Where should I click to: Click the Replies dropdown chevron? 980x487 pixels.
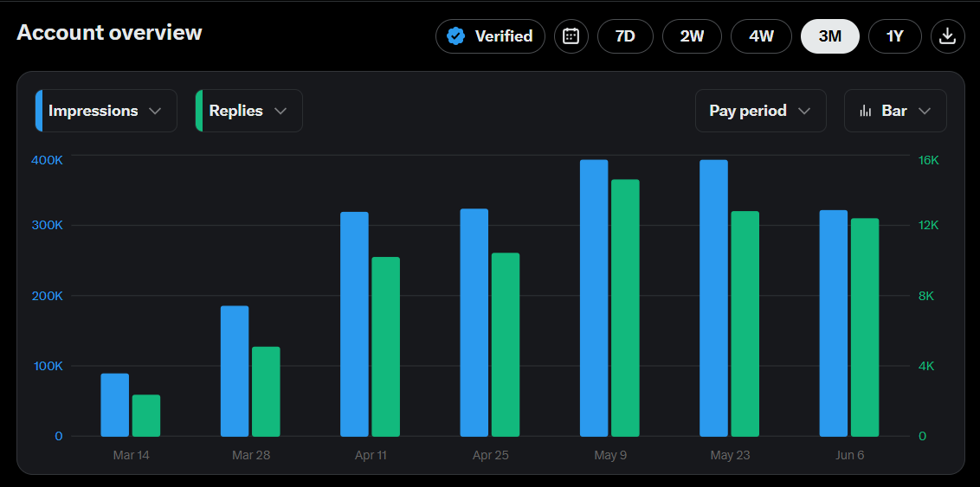pyautogui.click(x=280, y=111)
